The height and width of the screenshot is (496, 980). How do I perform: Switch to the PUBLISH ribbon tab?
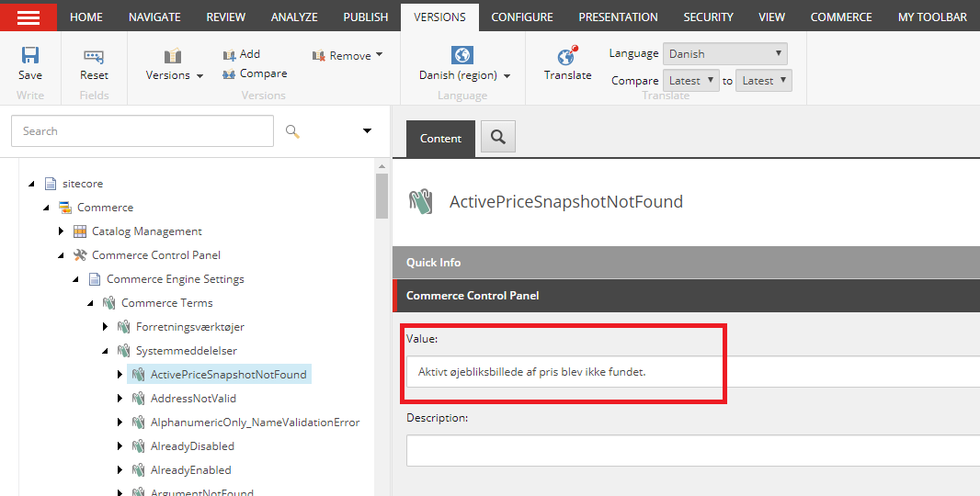coord(366,17)
